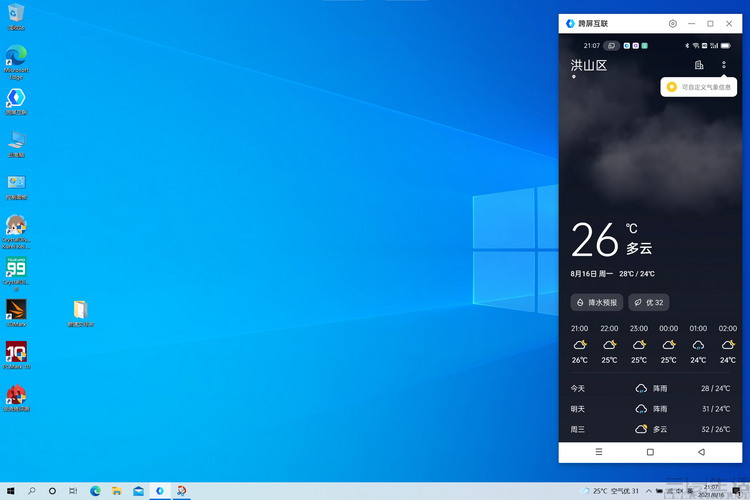Open the 明天 daily forecast row

tap(651, 409)
